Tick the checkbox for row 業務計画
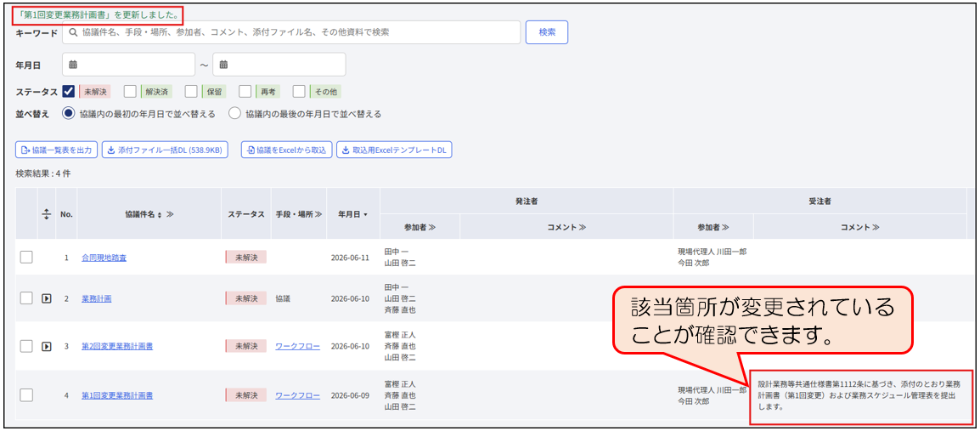980x431 pixels. tap(25, 298)
